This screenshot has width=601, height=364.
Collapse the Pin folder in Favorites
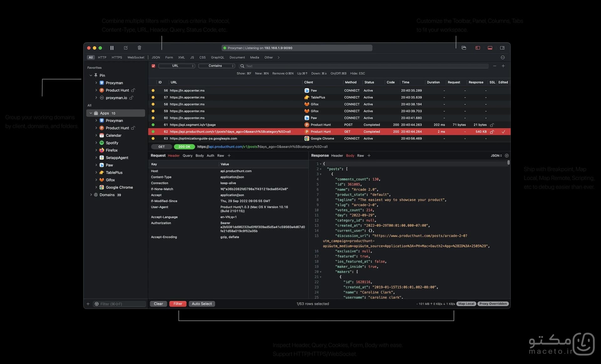pos(91,75)
